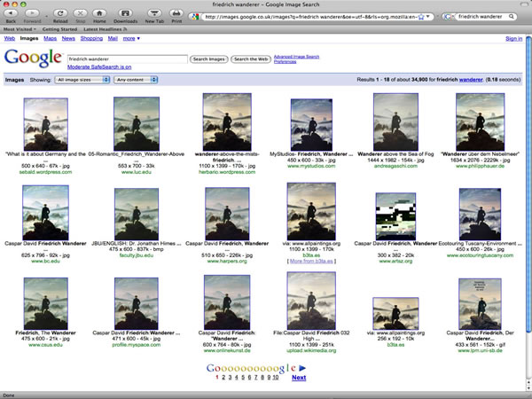Image resolution: width=532 pixels, height=399 pixels.
Task: Open the www.philipphauer.de thumbnail
Action: [x=480, y=122]
